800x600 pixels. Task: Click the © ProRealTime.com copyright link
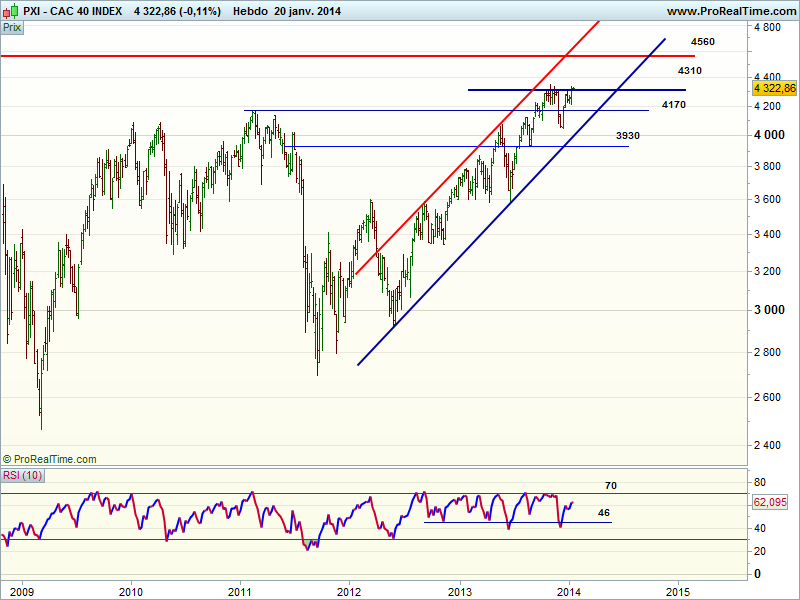point(50,459)
